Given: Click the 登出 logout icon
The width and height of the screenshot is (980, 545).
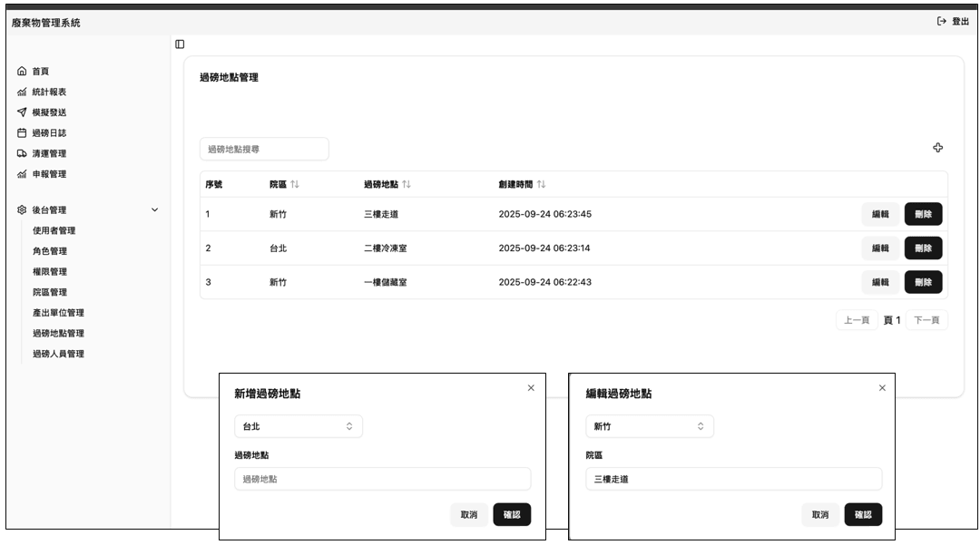Looking at the screenshot, I should (x=941, y=21).
